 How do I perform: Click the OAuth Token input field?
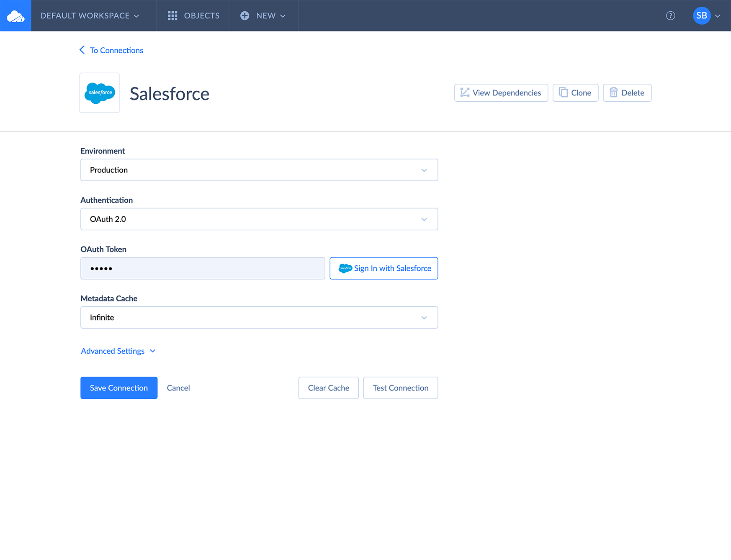pyautogui.click(x=203, y=268)
